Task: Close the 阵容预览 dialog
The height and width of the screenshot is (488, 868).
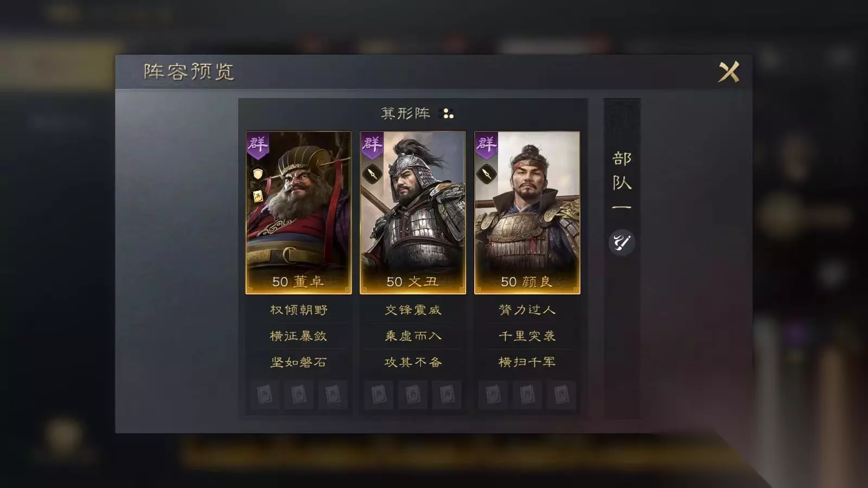Action: 729,72
